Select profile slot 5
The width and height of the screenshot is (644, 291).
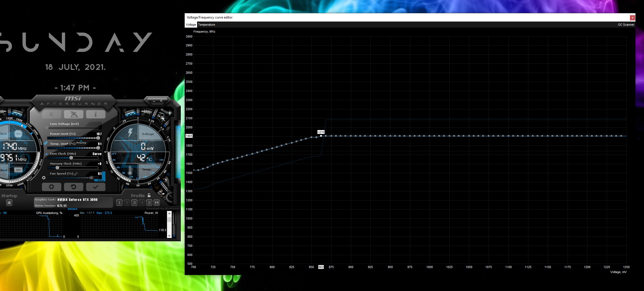click(x=149, y=203)
